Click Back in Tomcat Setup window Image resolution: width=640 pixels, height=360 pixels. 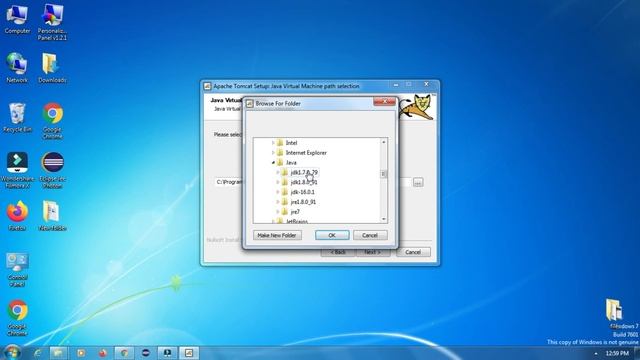(x=338, y=252)
